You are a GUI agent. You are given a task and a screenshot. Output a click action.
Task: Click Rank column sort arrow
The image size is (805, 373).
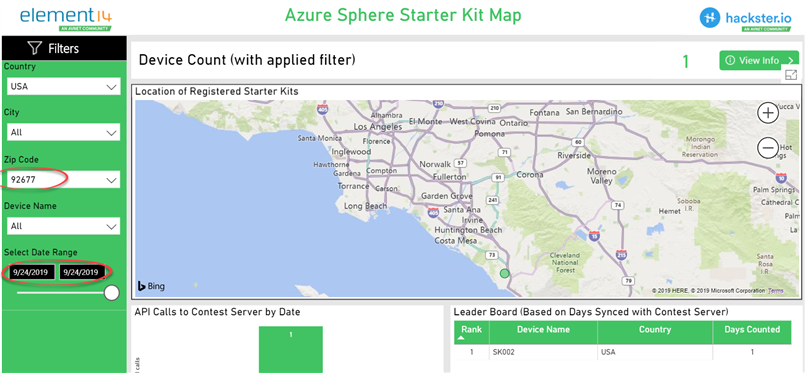461,338
